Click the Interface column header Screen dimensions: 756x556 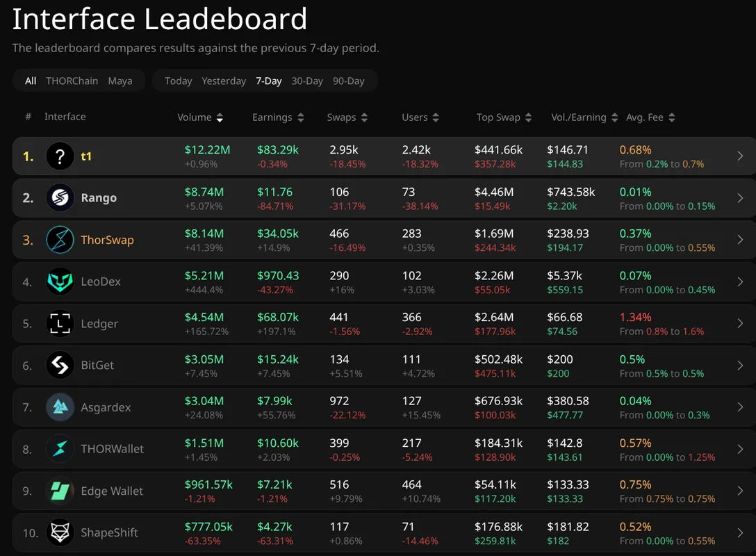[x=65, y=117]
